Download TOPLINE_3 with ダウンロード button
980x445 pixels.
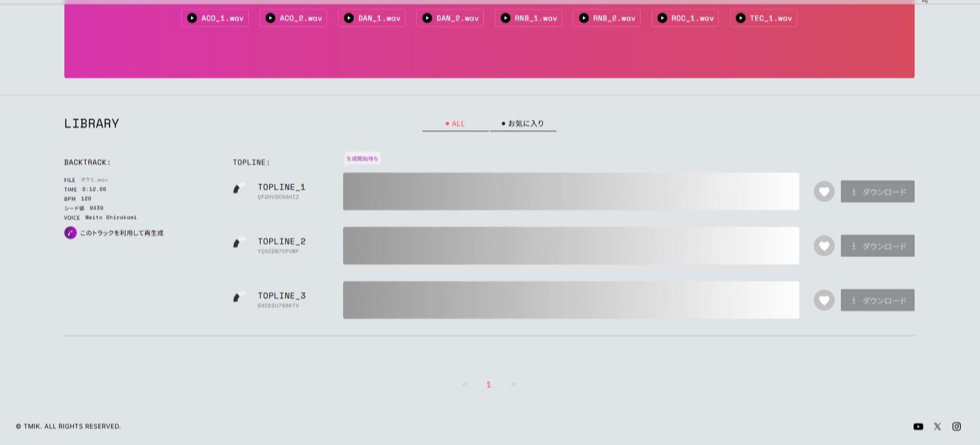pyautogui.click(x=877, y=300)
